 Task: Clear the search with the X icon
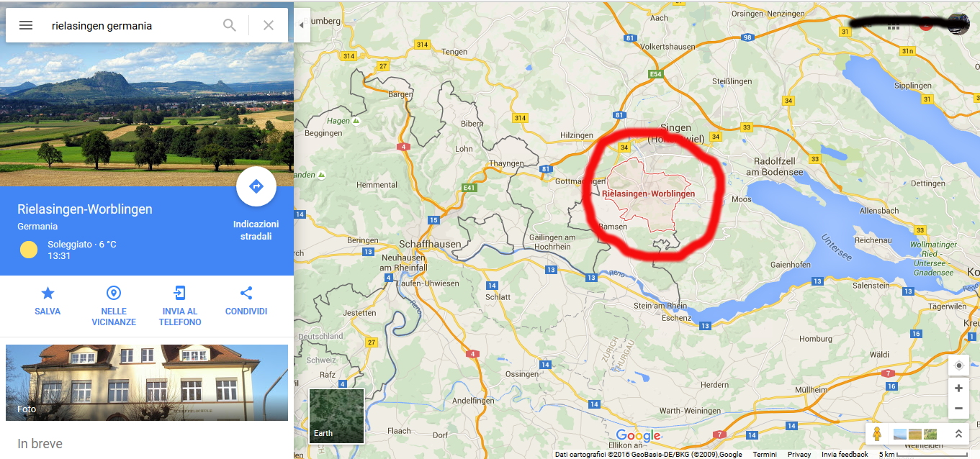point(269,25)
